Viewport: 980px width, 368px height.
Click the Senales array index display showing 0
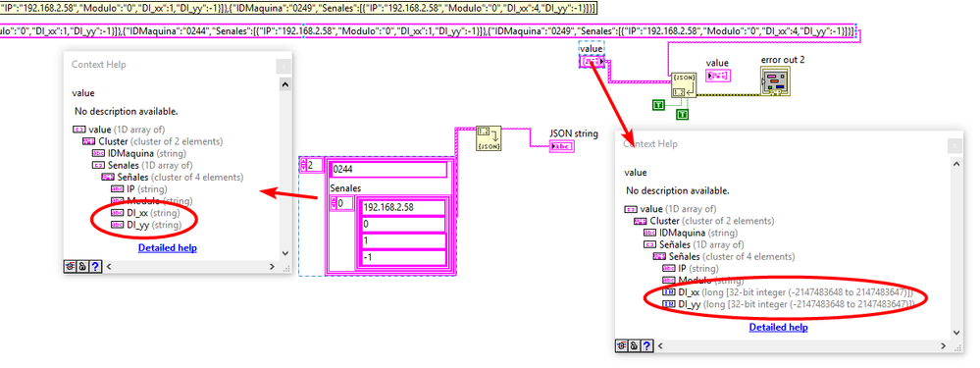pos(342,203)
